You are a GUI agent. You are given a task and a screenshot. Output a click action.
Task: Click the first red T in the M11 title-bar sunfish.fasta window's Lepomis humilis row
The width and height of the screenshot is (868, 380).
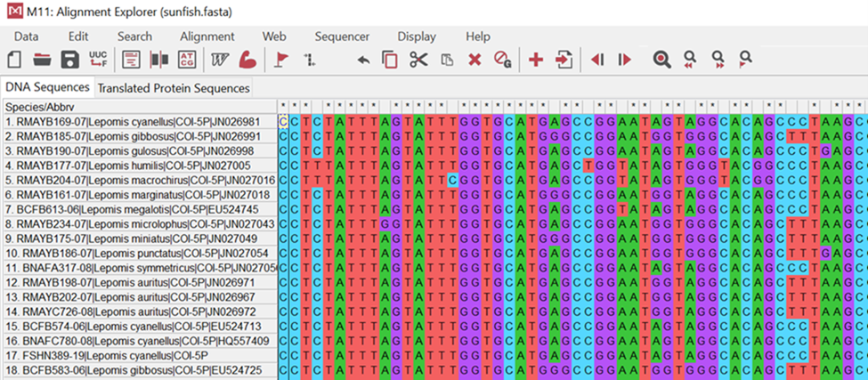306,166
